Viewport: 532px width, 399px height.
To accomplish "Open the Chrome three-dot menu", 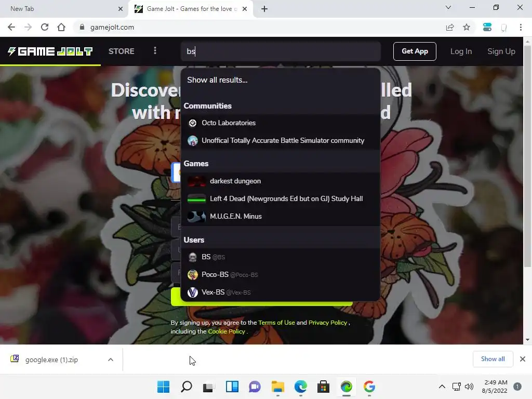I will click(521, 27).
